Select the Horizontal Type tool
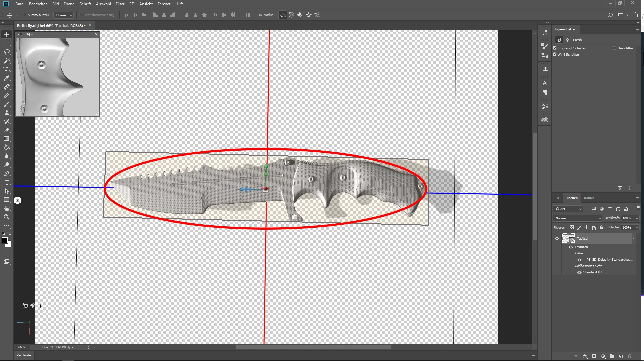The height and width of the screenshot is (361, 644). (7, 182)
